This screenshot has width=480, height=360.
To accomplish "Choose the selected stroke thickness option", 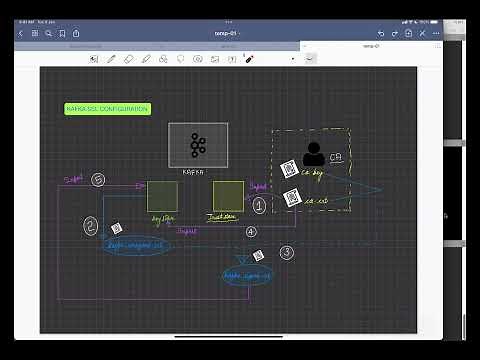I will coord(310,59).
